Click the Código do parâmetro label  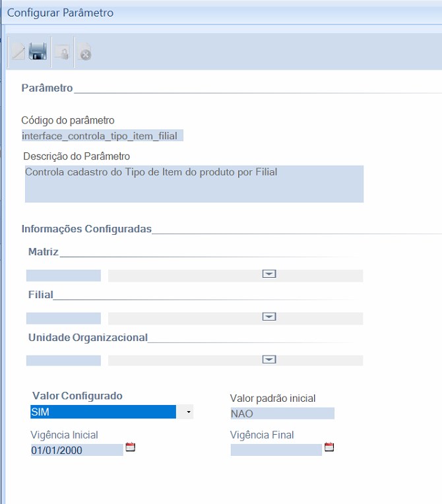[x=68, y=120]
